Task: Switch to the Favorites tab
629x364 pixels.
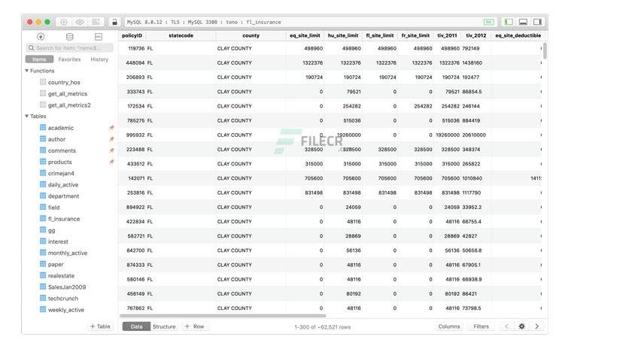Action: point(69,59)
